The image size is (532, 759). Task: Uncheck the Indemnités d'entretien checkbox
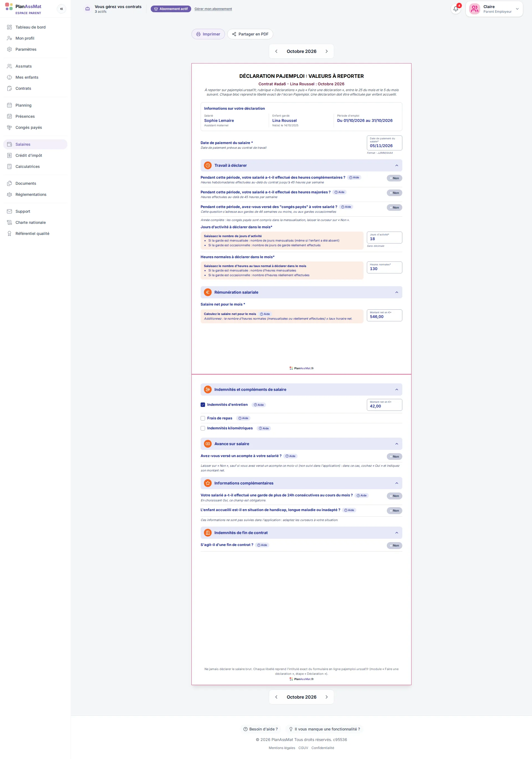point(203,405)
